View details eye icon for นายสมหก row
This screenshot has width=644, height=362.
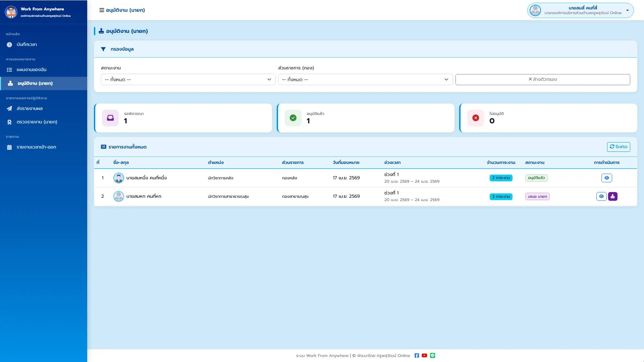click(x=601, y=196)
